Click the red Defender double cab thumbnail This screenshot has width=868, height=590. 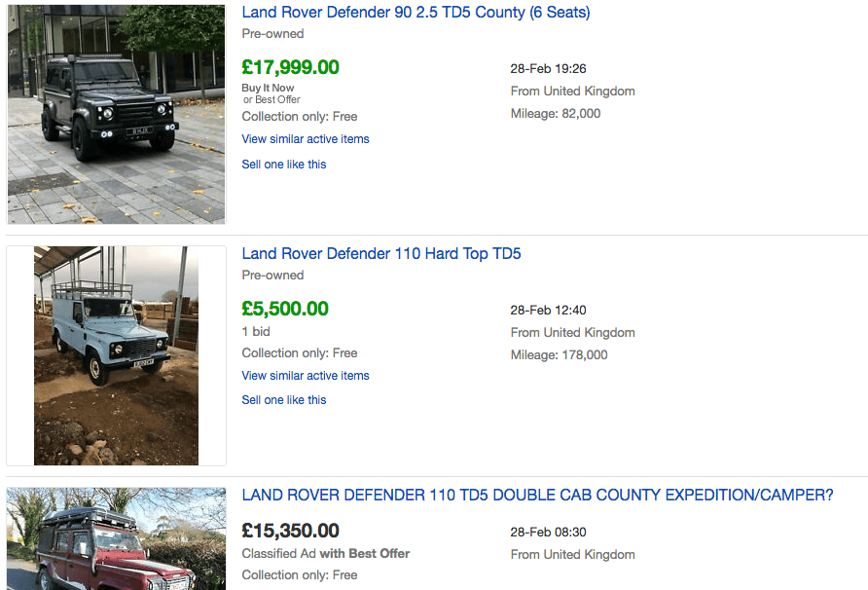pyautogui.click(x=116, y=538)
